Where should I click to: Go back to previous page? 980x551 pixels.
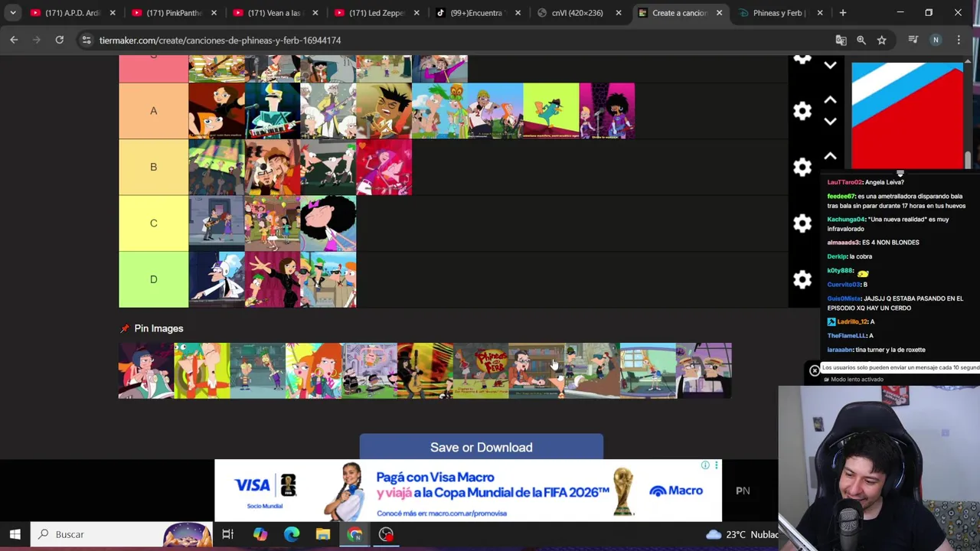point(14,40)
